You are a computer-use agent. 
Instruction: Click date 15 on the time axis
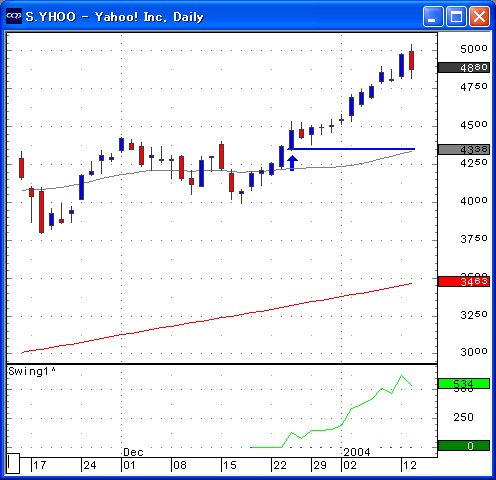click(x=230, y=465)
